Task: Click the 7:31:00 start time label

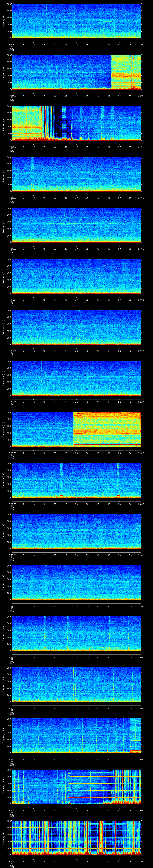Action: point(12,606)
